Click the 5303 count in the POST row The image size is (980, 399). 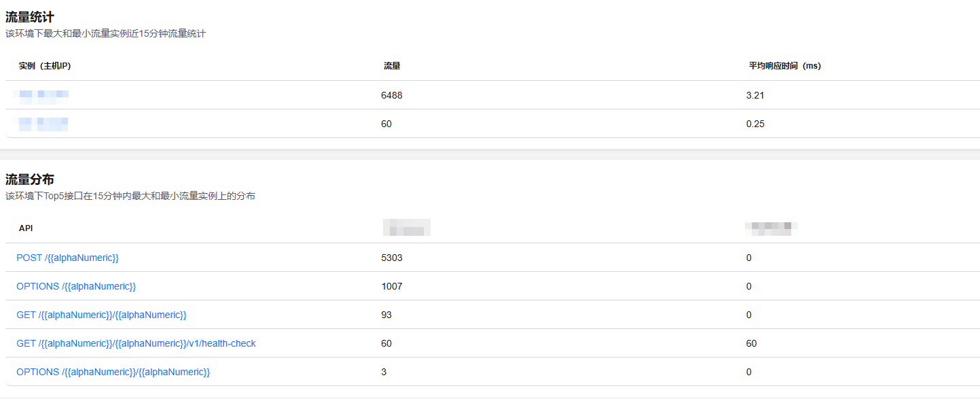(x=392, y=258)
